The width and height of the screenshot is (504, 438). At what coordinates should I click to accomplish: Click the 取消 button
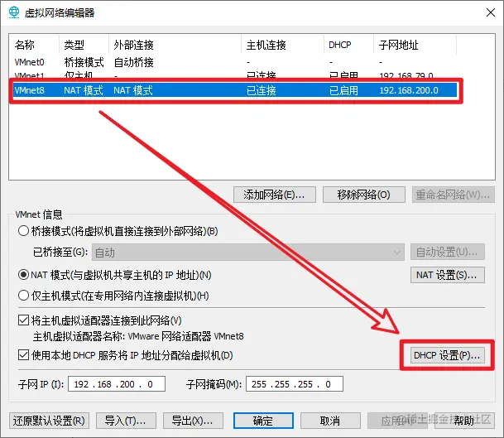pos(330,421)
